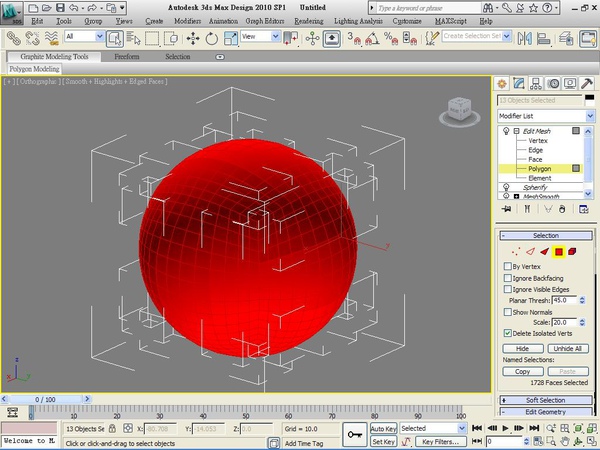
Task: Click the Unhide All button
Action: 568,349
